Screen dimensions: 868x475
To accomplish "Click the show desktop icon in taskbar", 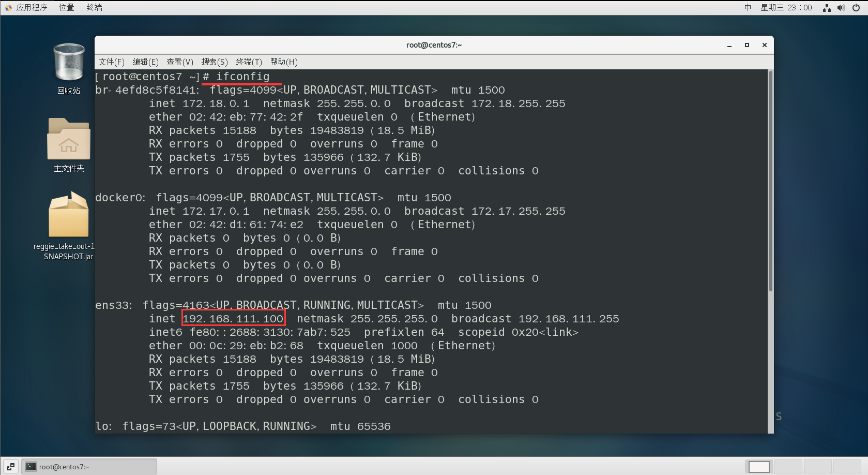I will [x=11, y=467].
